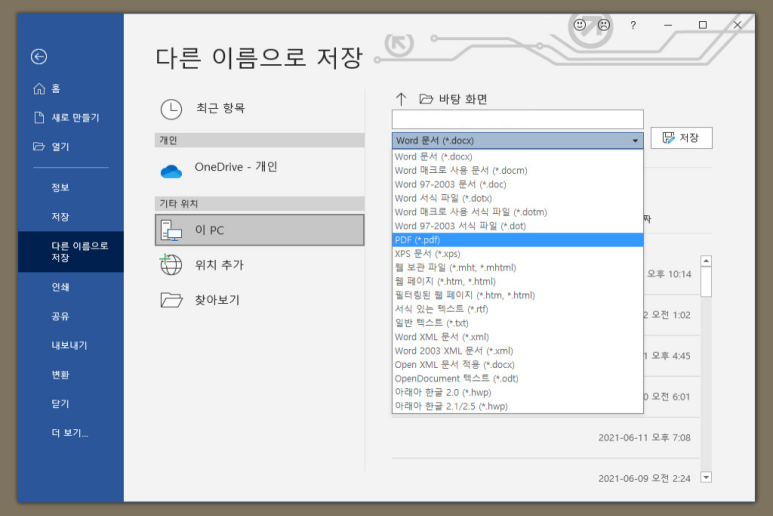This screenshot has height=516, width=773.
Task: Collapse the file type dropdown arrow
Action: [x=635, y=141]
